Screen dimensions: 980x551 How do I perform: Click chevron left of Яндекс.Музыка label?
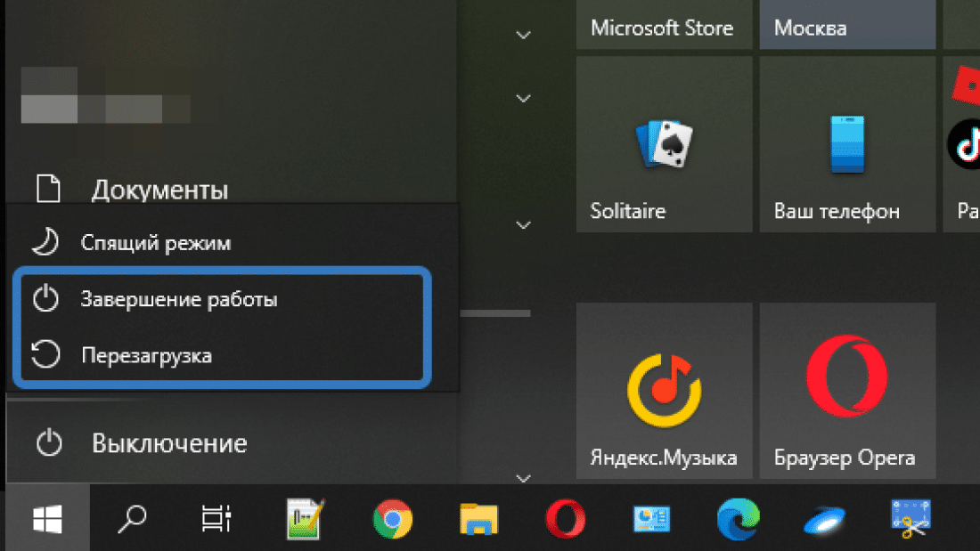524,478
